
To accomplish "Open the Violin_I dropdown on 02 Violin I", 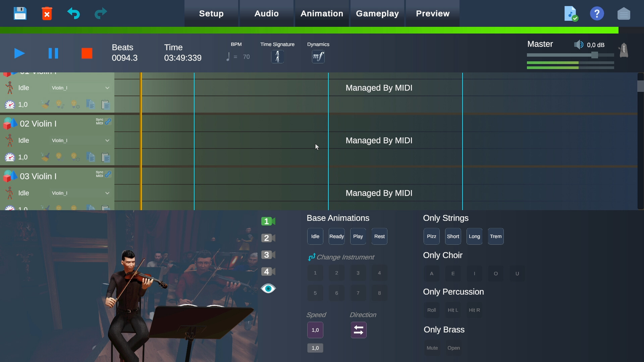I will pyautogui.click(x=80, y=140).
